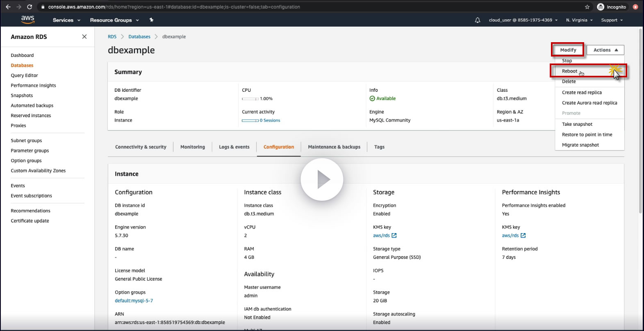Choose Create read replica option
Viewport: 644px width, 331px height.
pyautogui.click(x=582, y=93)
